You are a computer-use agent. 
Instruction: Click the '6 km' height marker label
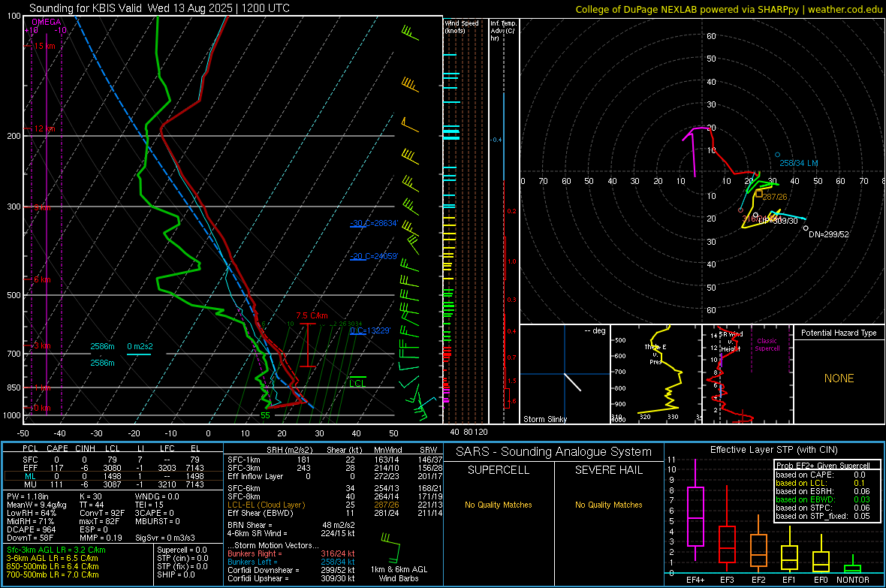pyautogui.click(x=42, y=279)
